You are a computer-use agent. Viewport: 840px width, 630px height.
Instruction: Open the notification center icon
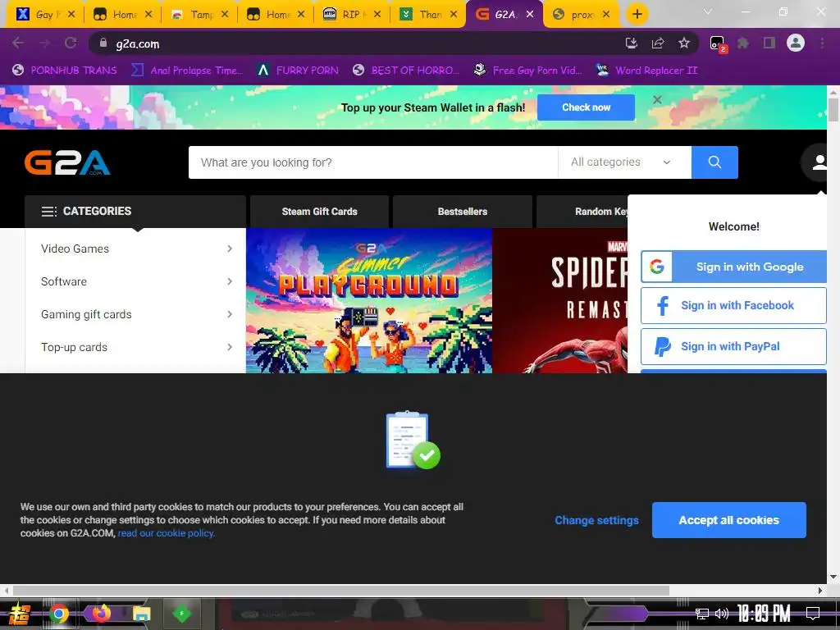(813, 614)
